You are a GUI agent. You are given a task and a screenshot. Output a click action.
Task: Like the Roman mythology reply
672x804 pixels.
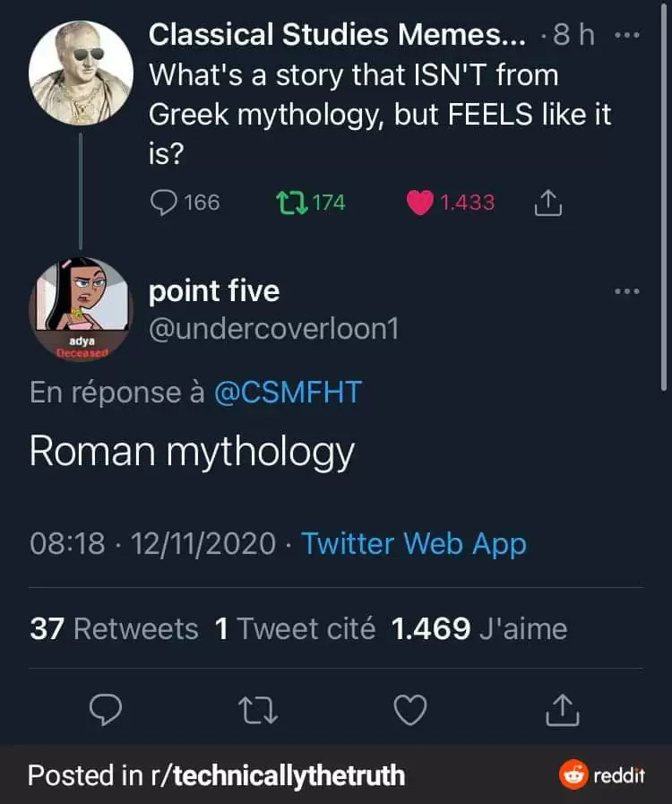point(411,712)
